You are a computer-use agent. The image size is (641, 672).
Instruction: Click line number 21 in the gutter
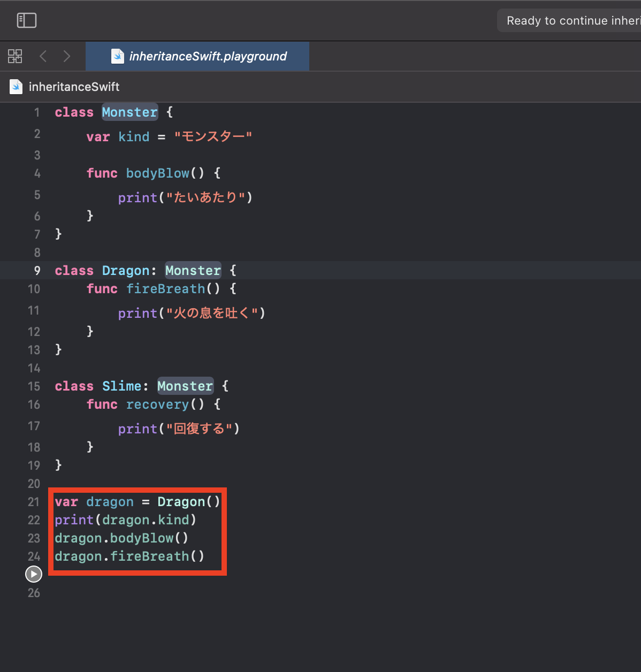(34, 502)
